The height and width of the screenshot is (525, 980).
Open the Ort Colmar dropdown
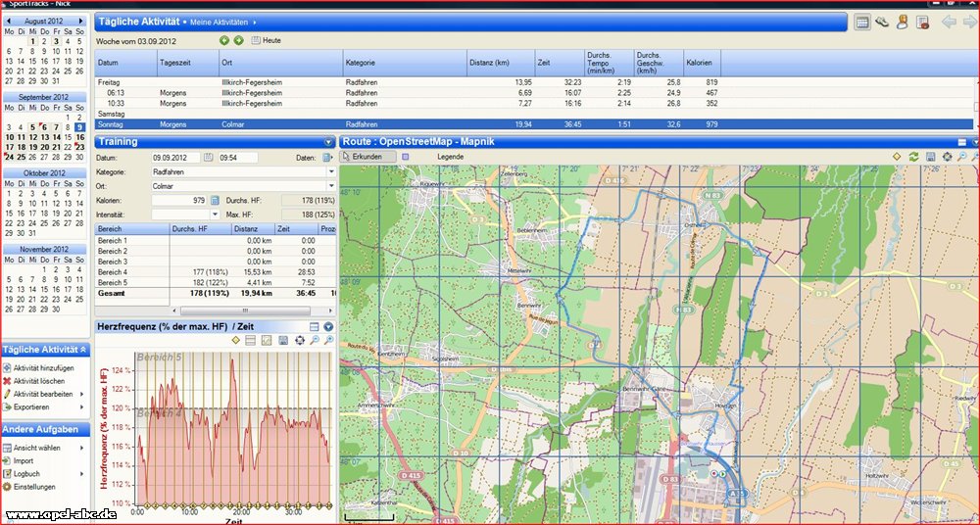coord(331,186)
